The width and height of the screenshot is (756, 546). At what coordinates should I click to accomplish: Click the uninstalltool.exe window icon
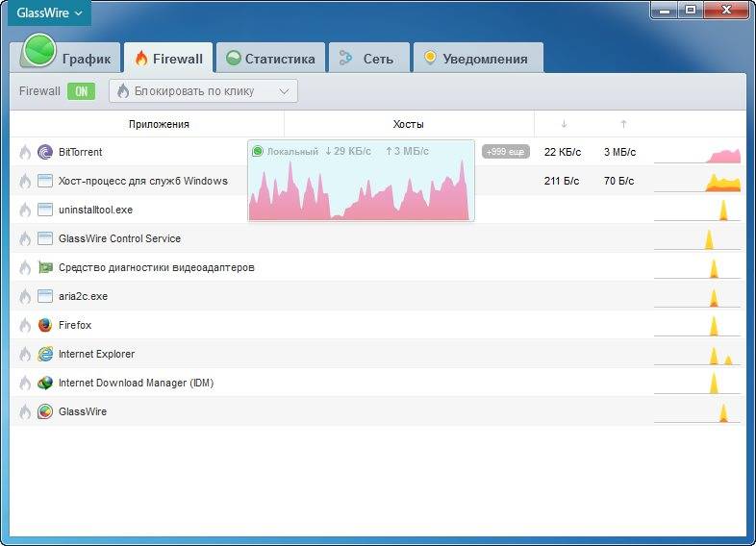(45, 210)
